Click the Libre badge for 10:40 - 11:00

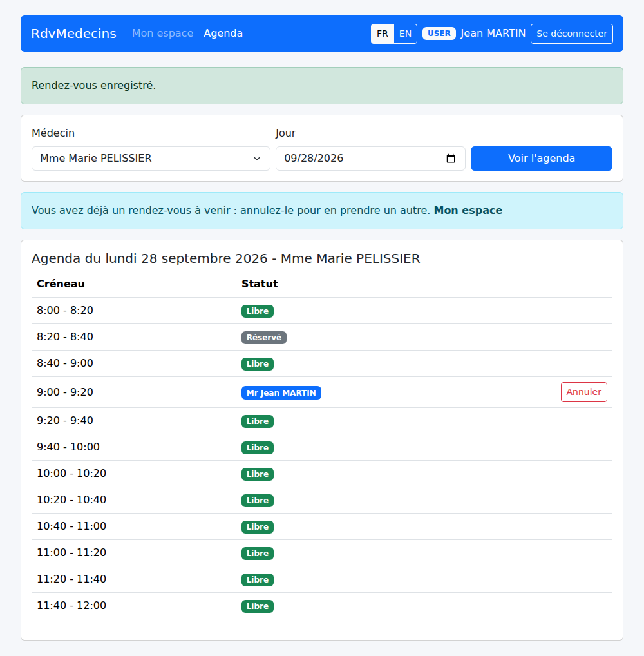pos(258,526)
